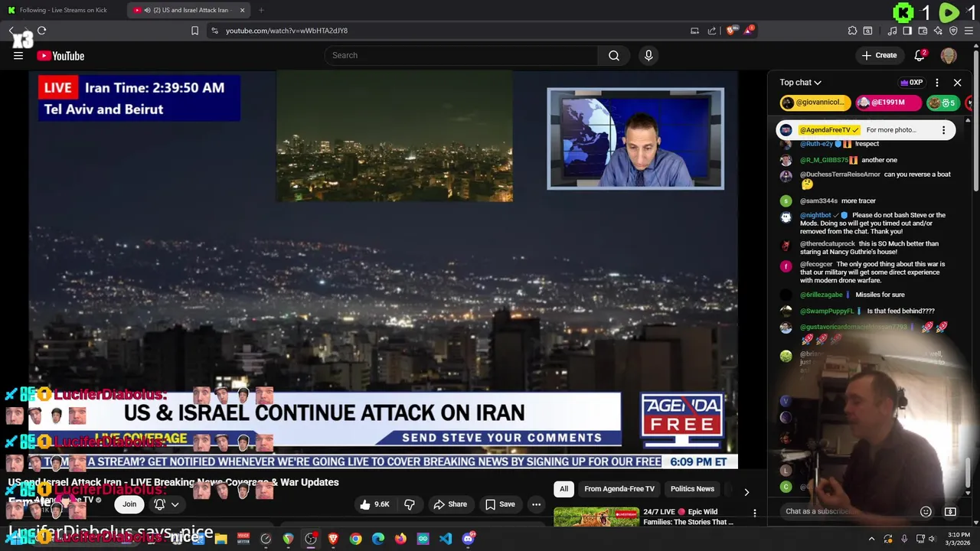Open the pinned message options menu
Viewport: 980px width, 551px height.
(x=943, y=130)
